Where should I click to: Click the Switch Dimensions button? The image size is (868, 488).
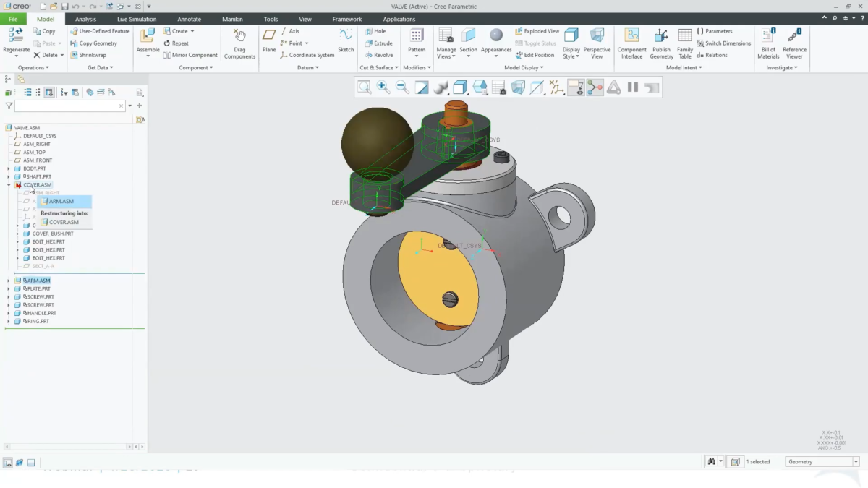[723, 43]
